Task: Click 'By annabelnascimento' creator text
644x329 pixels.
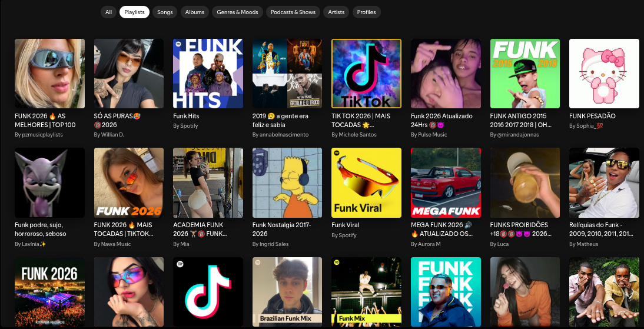Action: pyautogui.click(x=281, y=135)
